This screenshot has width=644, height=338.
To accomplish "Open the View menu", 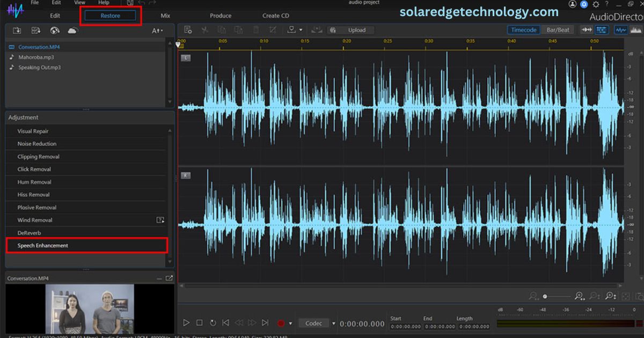I will click(79, 3).
